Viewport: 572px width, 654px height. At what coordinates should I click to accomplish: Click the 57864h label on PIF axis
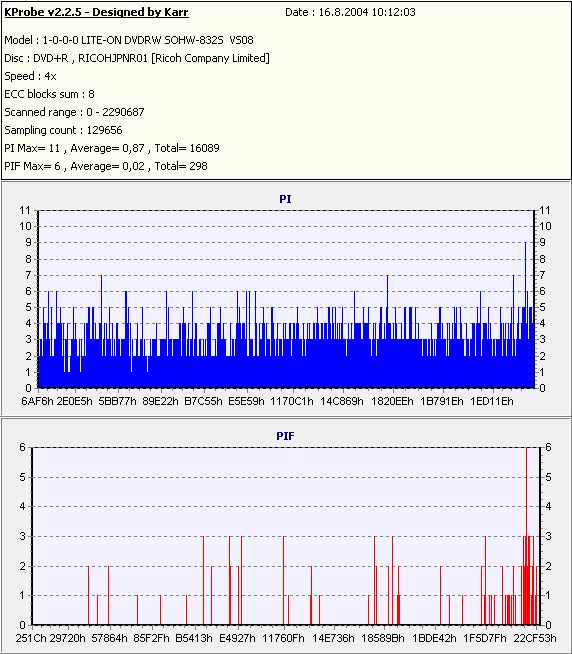click(x=109, y=639)
